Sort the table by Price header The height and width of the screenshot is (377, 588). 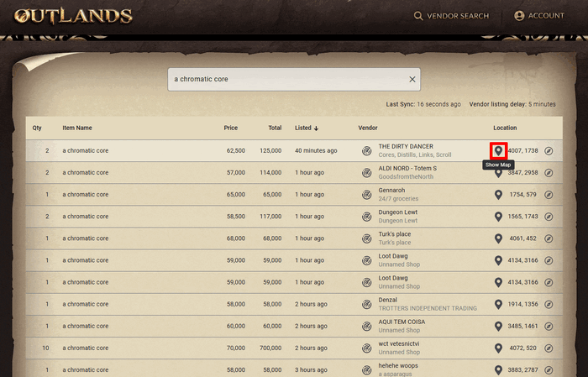(230, 128)
